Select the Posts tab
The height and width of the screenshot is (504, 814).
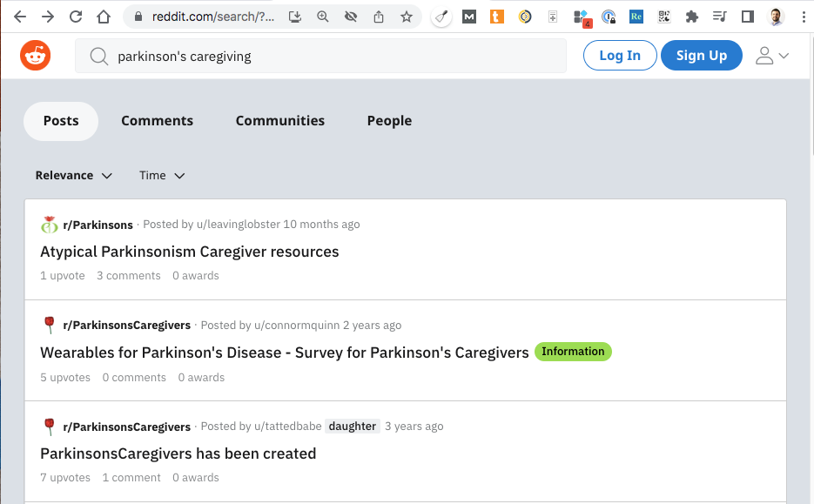tap(61, 121)
